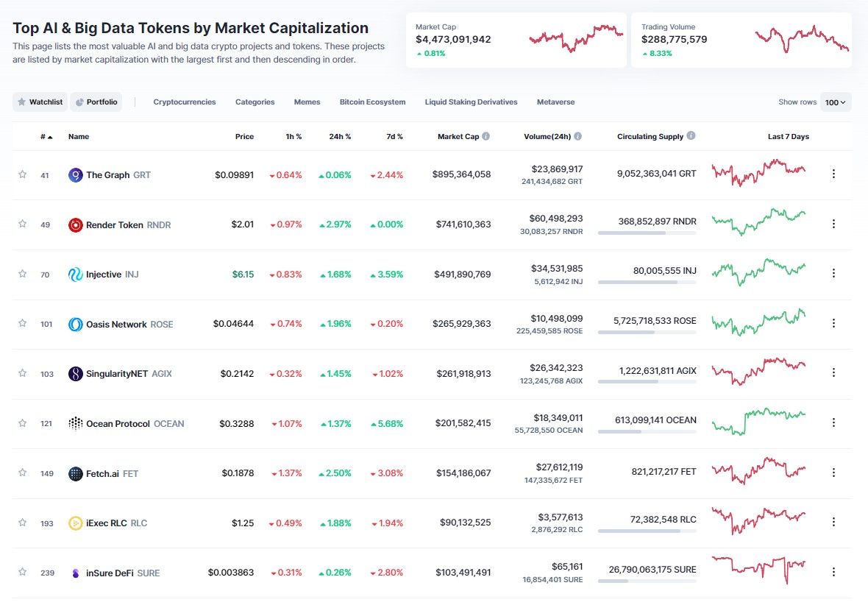Image resolution: width=868 pixels, height=605 pixels.
Task: Star The Graph to add to watchlist
Action: 23,174
